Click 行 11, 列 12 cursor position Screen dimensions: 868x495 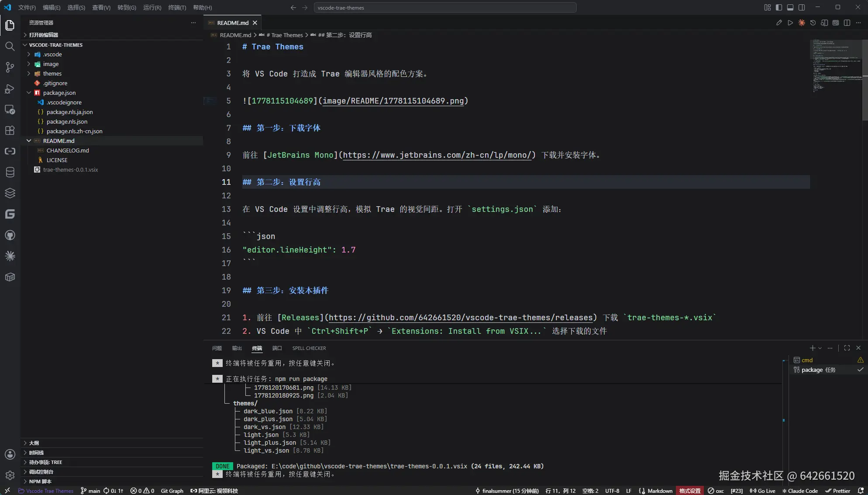[x=560, y=491]
